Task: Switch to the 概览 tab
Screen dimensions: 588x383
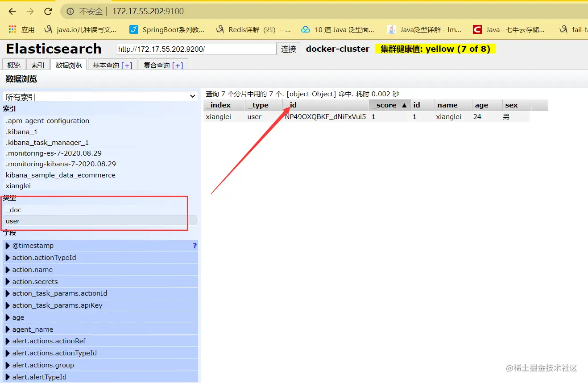Action: [x=14, y=65]
